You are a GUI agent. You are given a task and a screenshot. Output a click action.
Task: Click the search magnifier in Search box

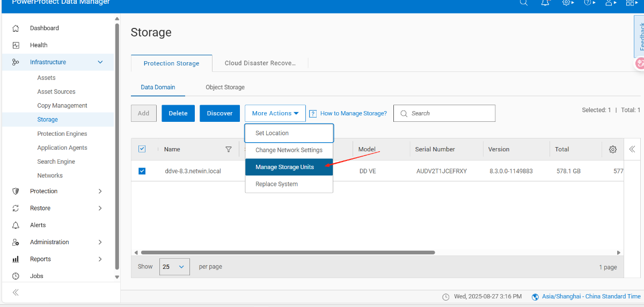[x=403, y=113]
